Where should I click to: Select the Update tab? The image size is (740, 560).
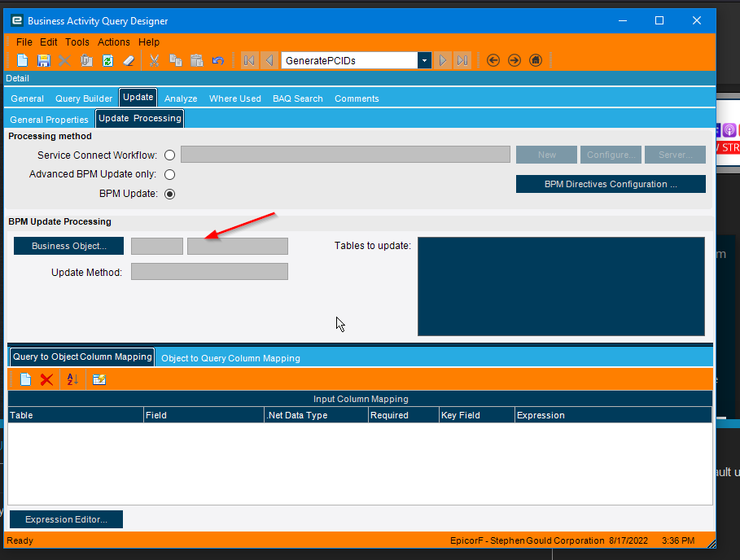point(138,97)
